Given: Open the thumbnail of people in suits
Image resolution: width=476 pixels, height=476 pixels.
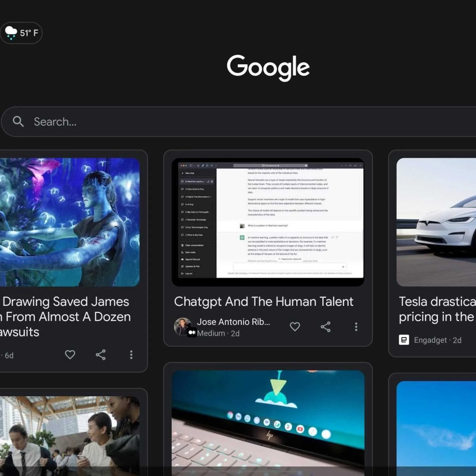Looking at the screenshot, I should click(x=69, y=434).
